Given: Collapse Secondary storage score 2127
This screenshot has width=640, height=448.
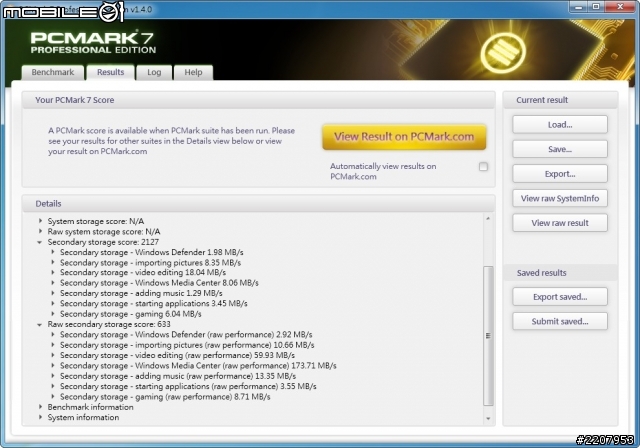Looking at the screenshot, I should pos(40,242).
